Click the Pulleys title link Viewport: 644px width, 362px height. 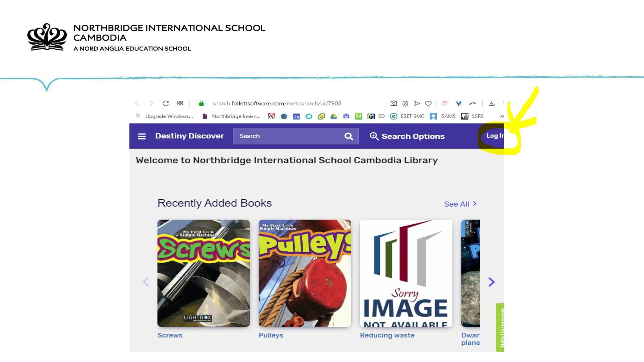click(271, 335)
